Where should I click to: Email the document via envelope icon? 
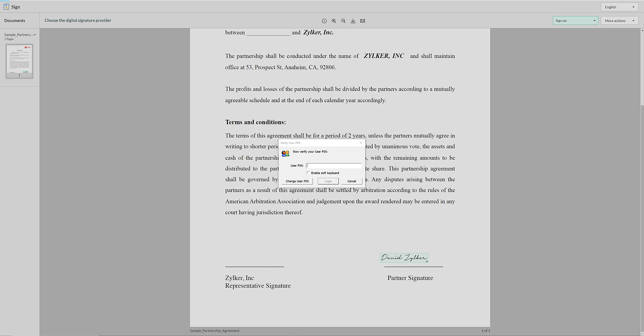[363, 21]
